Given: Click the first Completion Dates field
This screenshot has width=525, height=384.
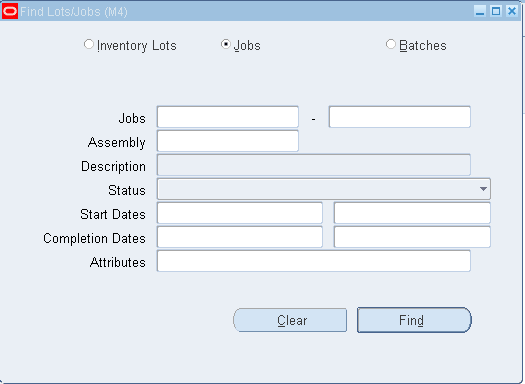Looking at the screenshot, I should [240, 237].
